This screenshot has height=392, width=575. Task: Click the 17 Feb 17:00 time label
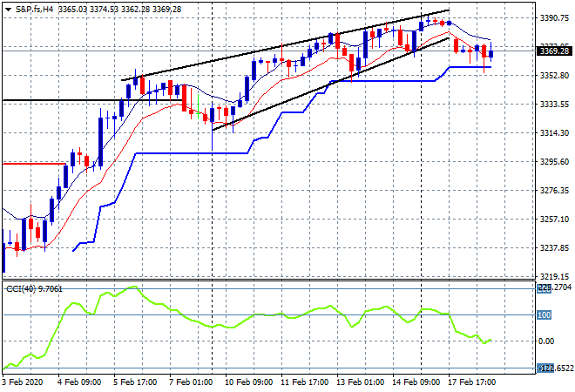click(x=471, y=382)
